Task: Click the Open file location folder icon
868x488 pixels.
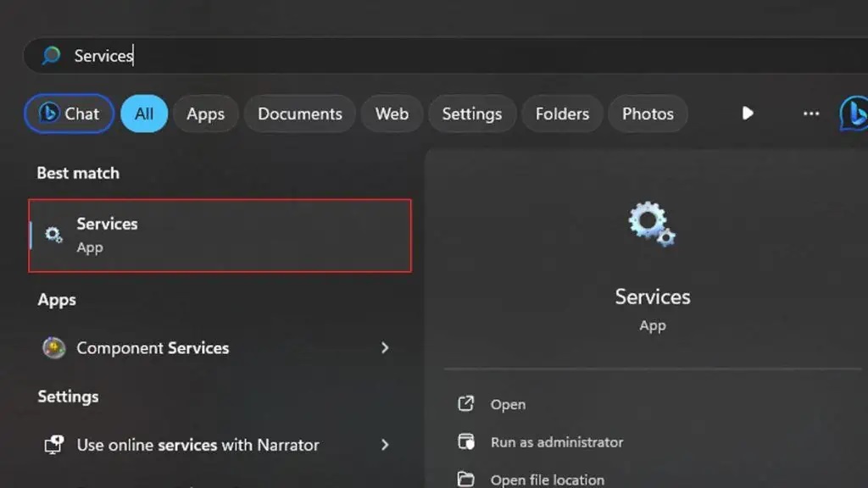Action: tap(466, 480)
